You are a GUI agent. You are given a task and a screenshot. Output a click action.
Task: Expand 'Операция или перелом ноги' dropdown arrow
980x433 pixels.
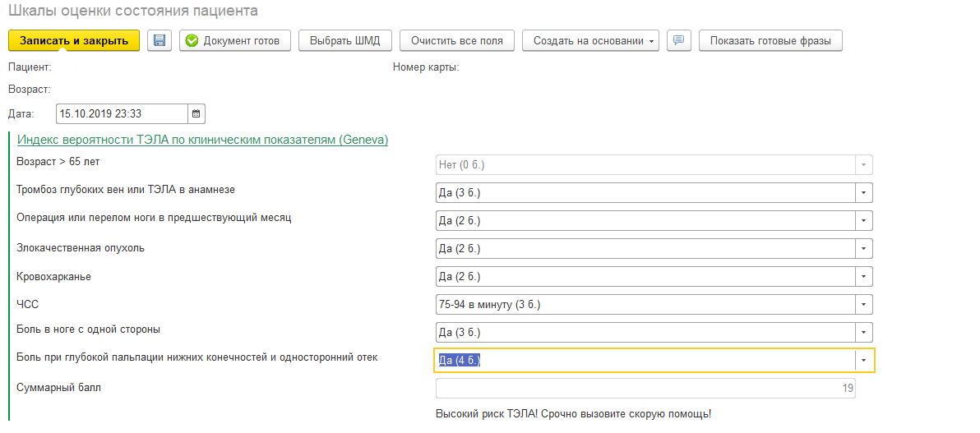(863, 220)
